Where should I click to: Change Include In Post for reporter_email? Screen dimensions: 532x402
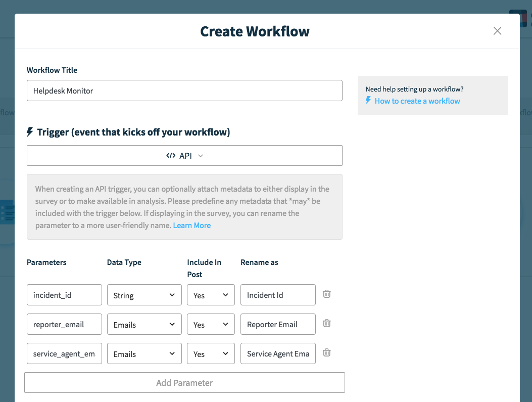[211, 325]
